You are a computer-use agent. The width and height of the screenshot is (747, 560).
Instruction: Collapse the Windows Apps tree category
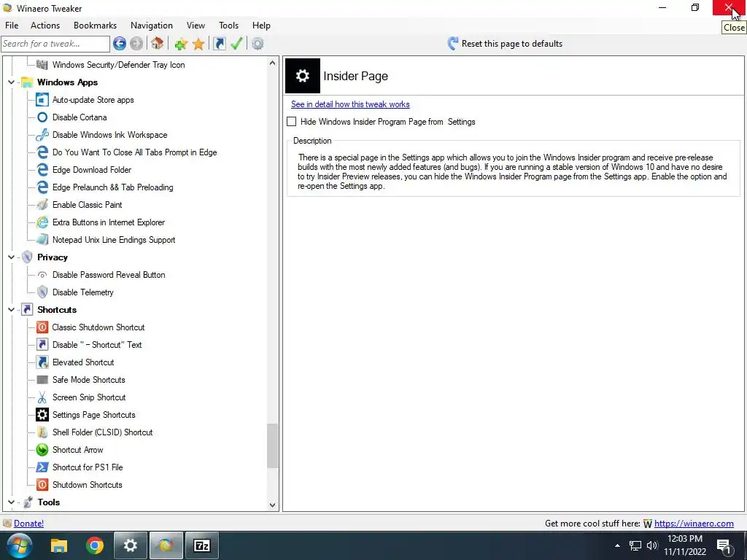(x=12, y=82)
